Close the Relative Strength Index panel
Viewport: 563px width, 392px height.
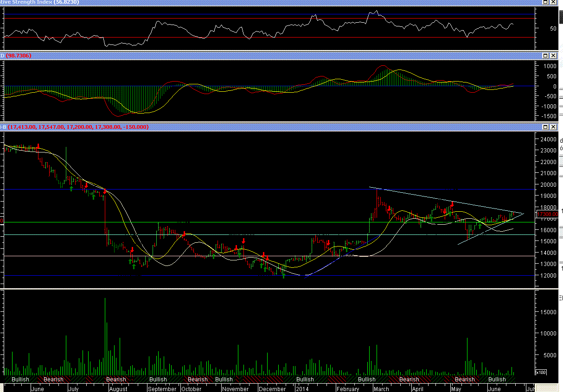point(552,2)
